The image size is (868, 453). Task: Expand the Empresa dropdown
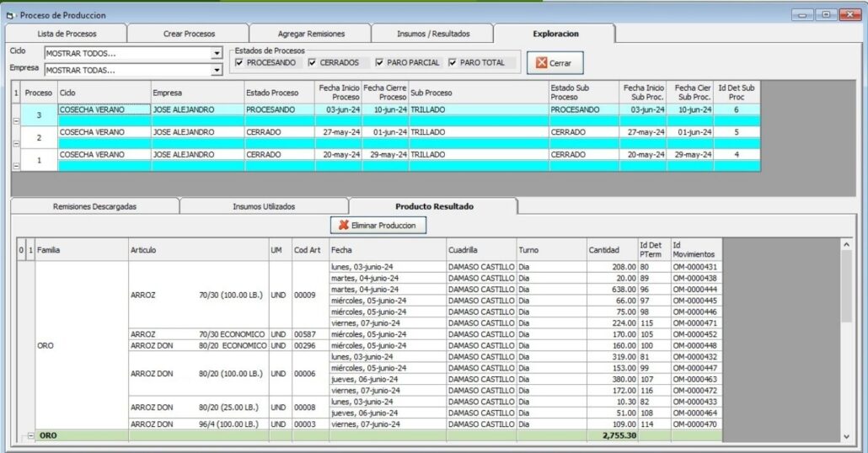point(217,71)
